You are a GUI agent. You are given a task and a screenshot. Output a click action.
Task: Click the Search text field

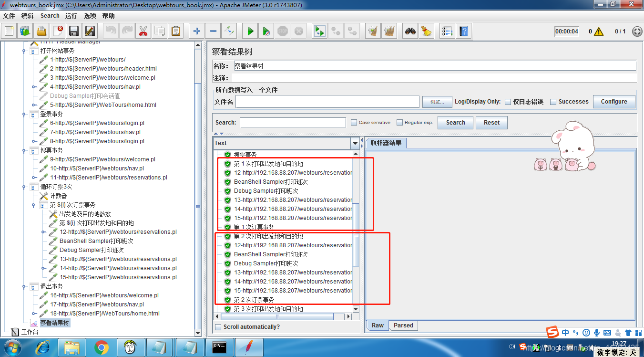[293, 123]
